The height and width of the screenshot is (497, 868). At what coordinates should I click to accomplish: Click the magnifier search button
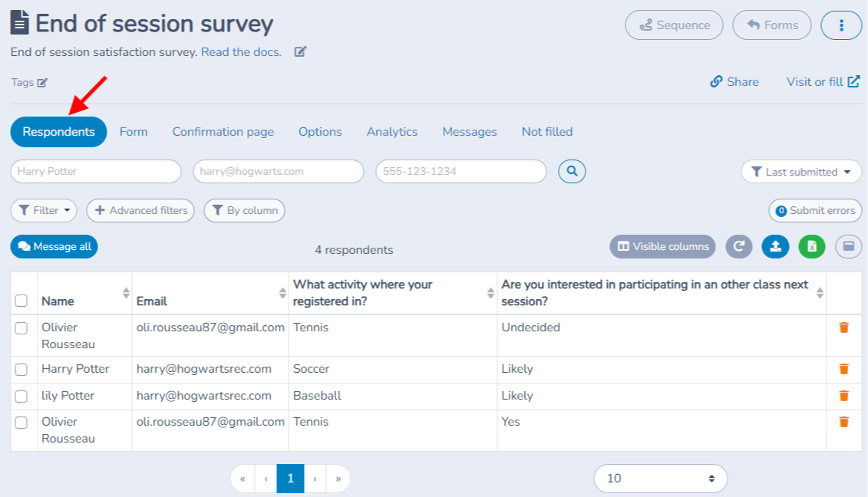tap(572, 172)
